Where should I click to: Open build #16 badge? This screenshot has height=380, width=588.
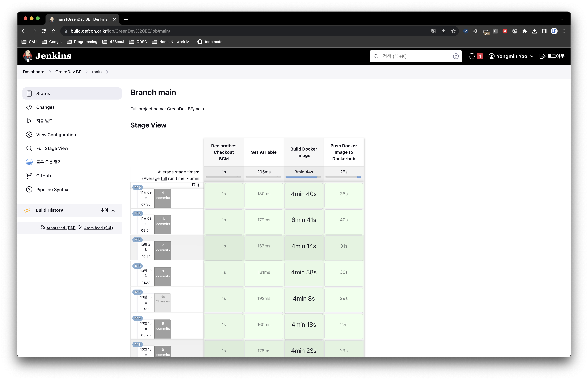click(x=138, y=266)
